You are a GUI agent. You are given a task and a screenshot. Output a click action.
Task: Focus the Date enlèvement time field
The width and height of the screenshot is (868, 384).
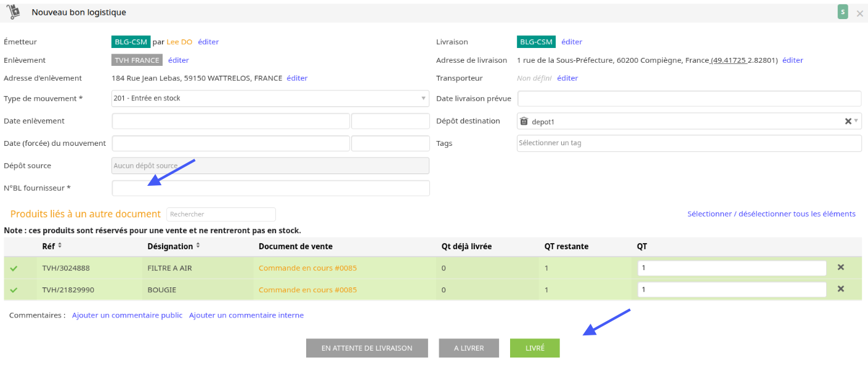[390, 121]
